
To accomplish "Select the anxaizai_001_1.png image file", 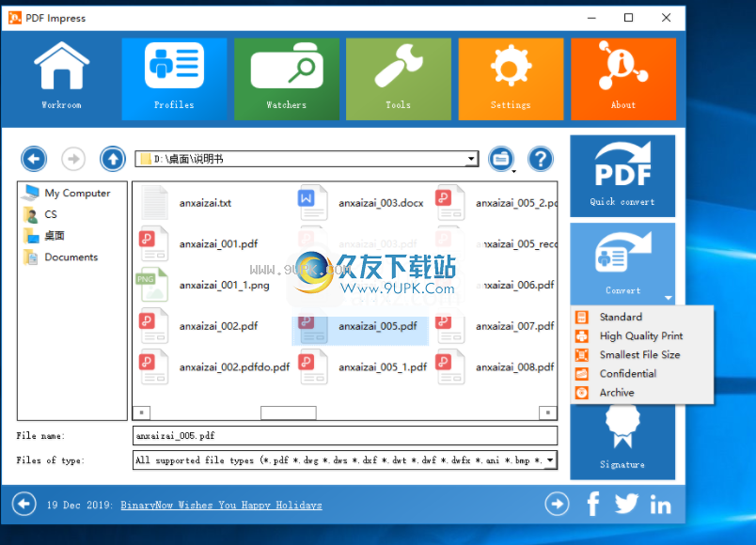I will coord(203,286).
